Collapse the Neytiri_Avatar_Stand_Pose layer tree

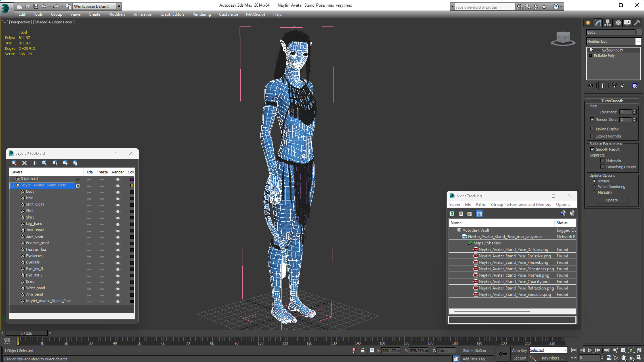pyautogui.click(x=12, y=185)
